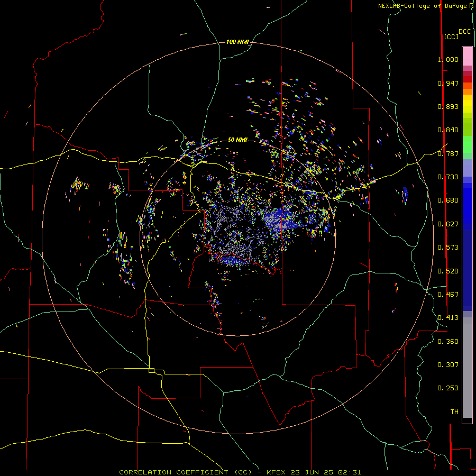Select the "[CC]" units label
The height and width of the screenshot is (476, 476).
(x=451, y=36)
